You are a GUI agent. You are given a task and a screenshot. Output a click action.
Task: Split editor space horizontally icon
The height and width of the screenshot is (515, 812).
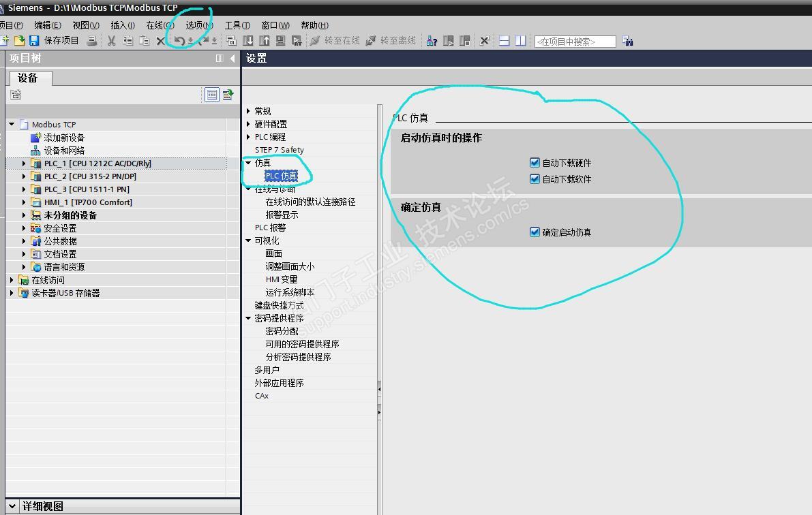click(x=505, y=41)
